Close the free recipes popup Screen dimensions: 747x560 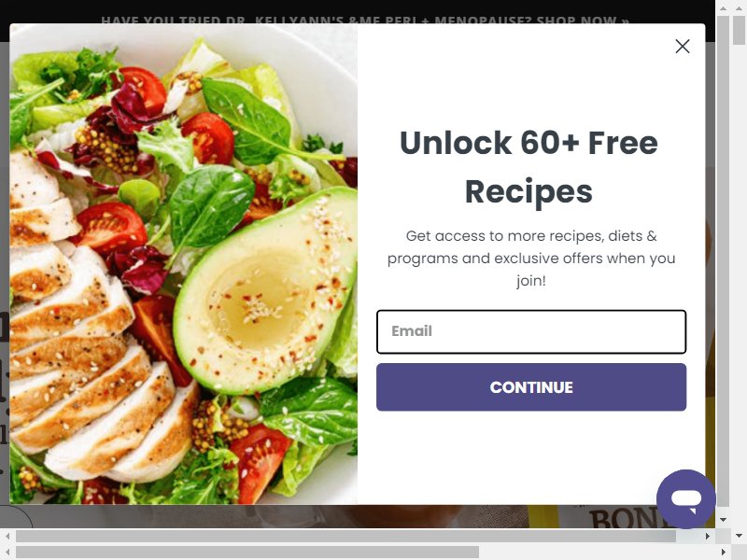pyautogui.click(x=683, y=46)
